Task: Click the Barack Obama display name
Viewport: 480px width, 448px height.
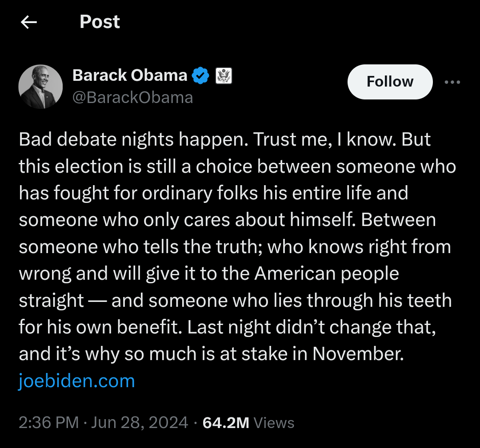Action: point(130,75)
